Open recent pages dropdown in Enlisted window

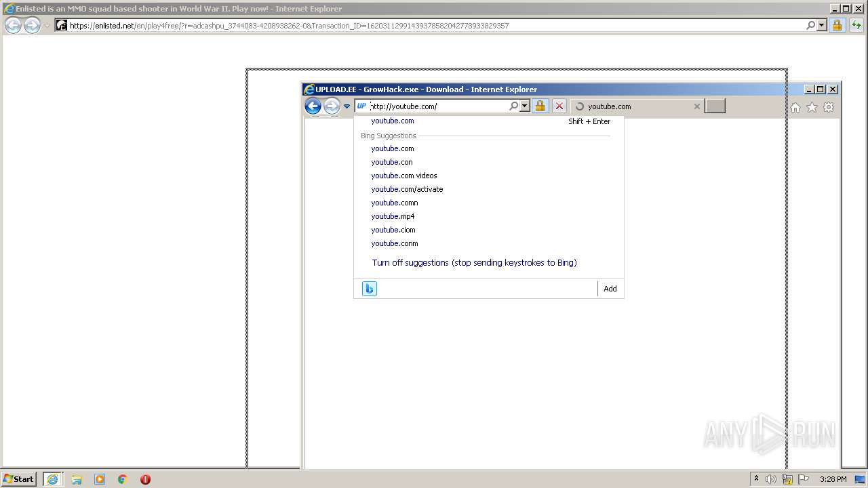[47, 26]
